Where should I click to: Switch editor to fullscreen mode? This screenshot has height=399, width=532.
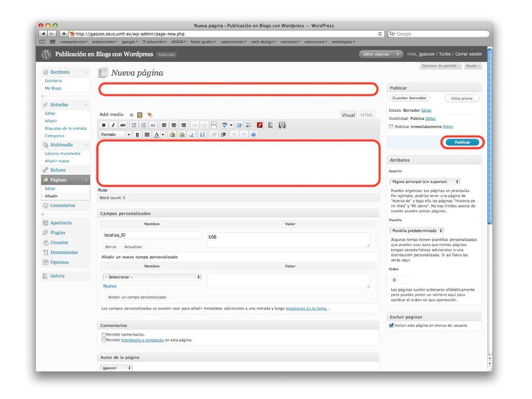tap(239, 125)
